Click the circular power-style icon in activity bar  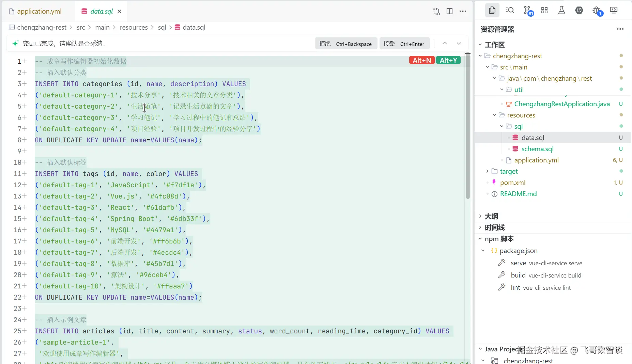pyautogui.click(x=579, y=10)
